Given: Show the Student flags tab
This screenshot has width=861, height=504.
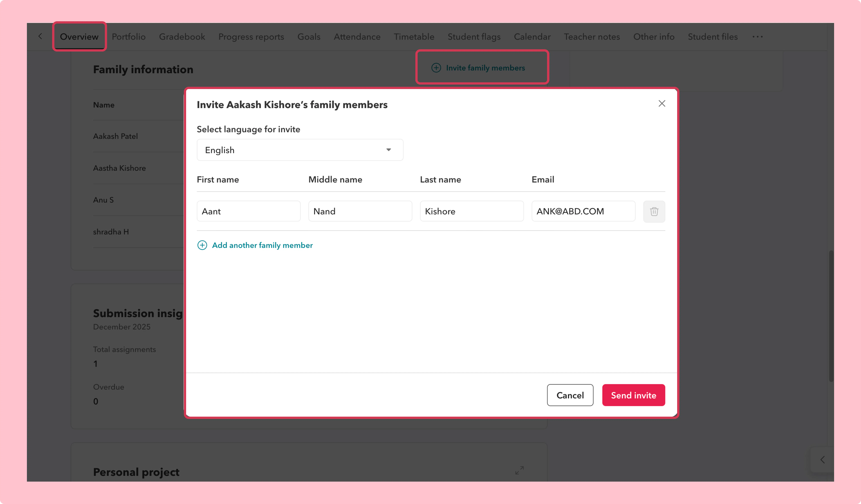Looking at the screenshot, I should pos(474,37).
